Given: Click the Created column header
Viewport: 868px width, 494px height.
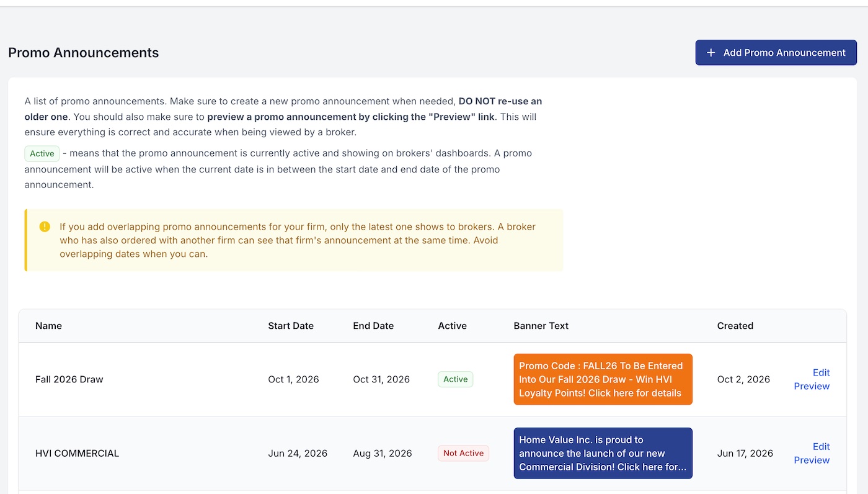Looking at the screenshot, I should click(735, 326).
